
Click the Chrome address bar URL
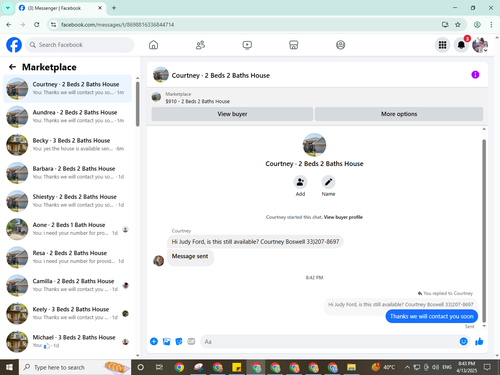(x=117, y=25)
